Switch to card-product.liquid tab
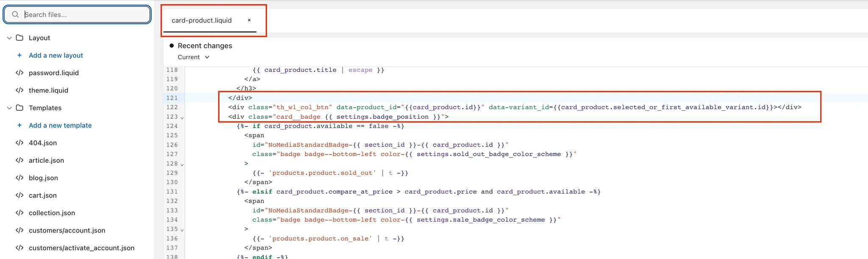 [x=202, y=20]
